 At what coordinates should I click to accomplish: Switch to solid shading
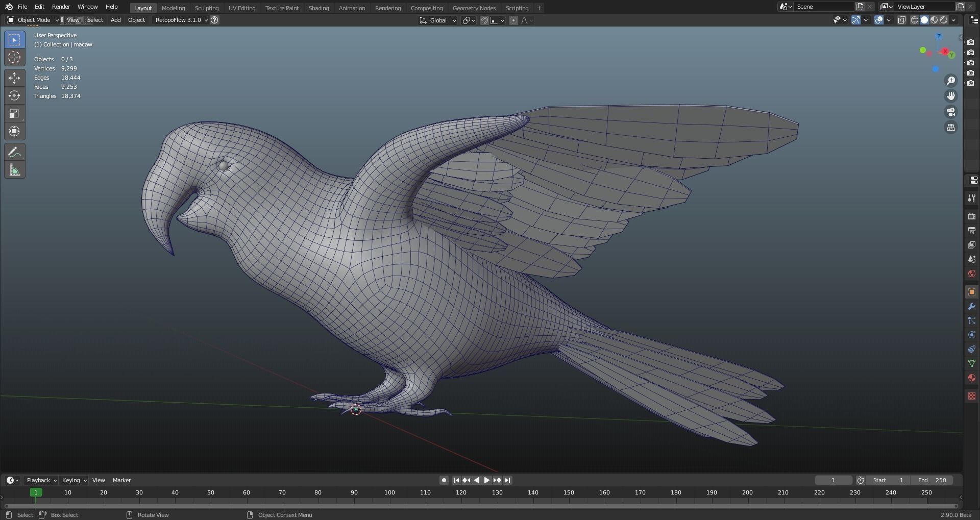point(924,20)
